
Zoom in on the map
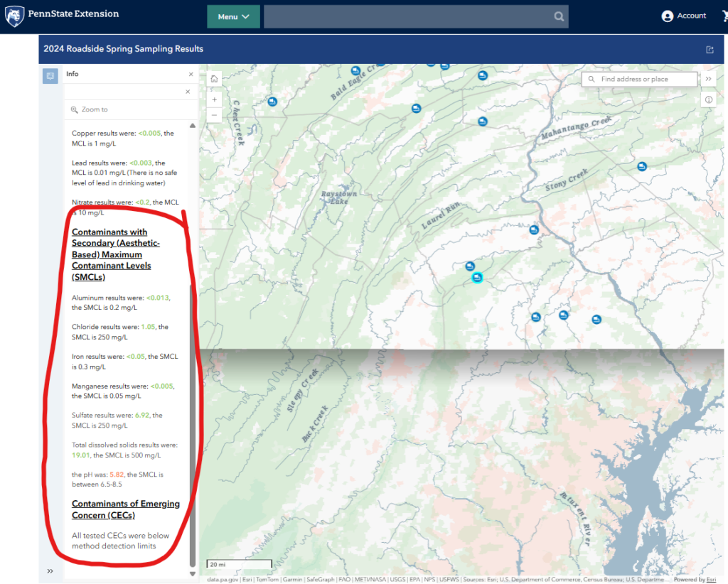214,99
